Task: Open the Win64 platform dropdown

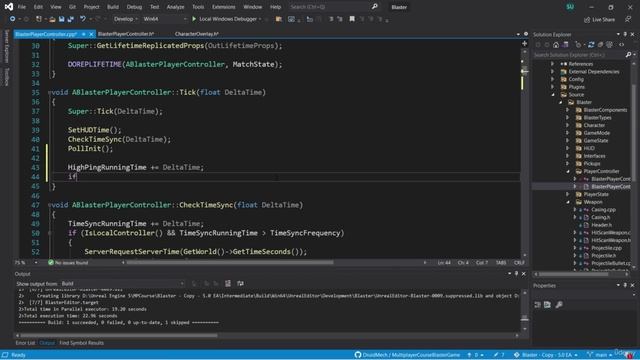Action: pos(165,19)
